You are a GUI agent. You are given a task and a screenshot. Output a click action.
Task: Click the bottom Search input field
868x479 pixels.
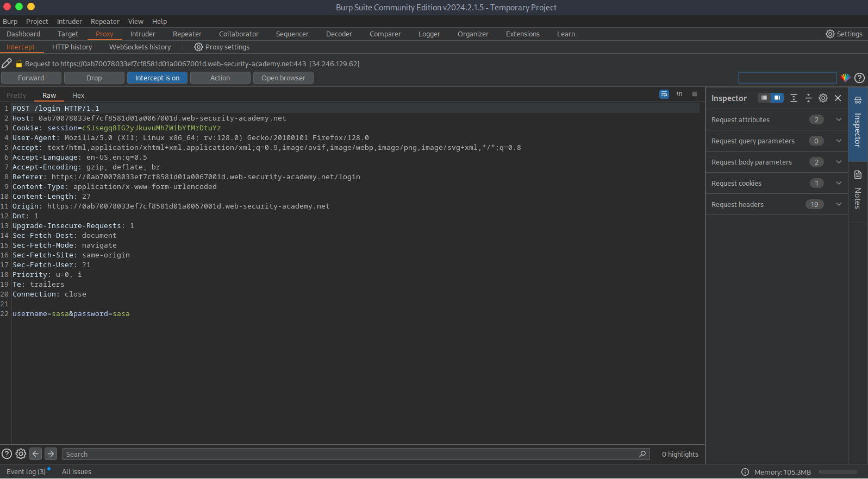[348, 455]
